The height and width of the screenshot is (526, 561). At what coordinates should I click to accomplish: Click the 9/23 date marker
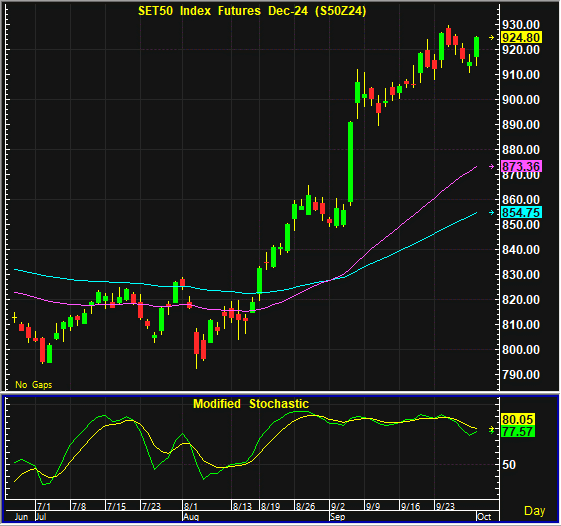pos(446,506)
